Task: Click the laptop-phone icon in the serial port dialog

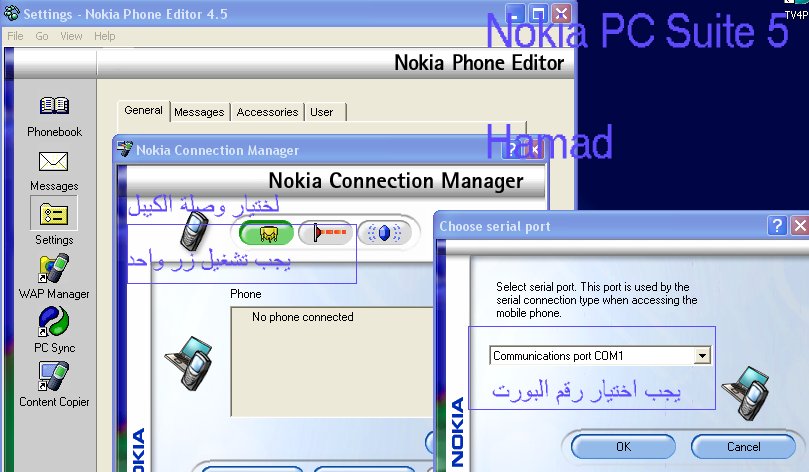Action: (x=746, y=393)
